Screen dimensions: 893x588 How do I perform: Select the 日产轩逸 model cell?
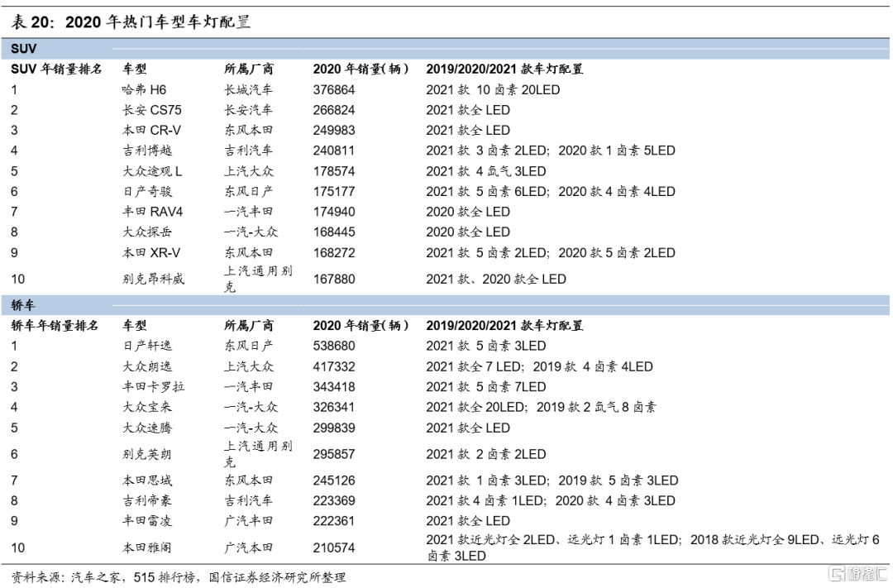tap(147, 346)
